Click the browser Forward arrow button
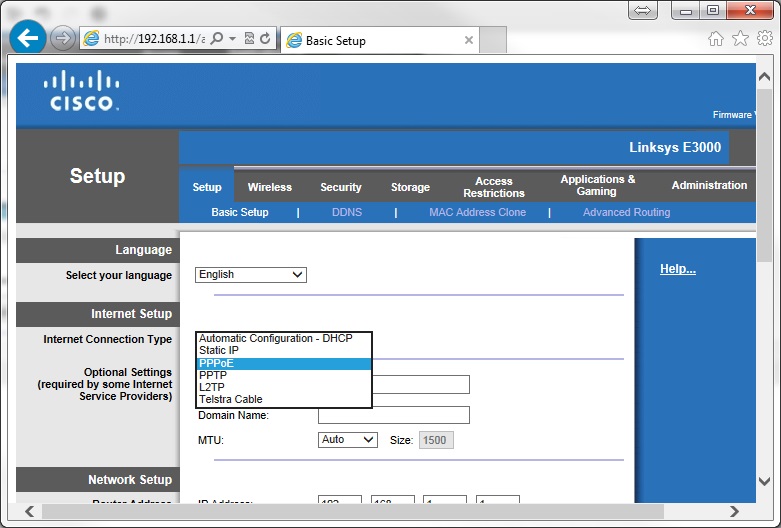The height and width of the screenshot is (528, 781). (x=63, y=38)
